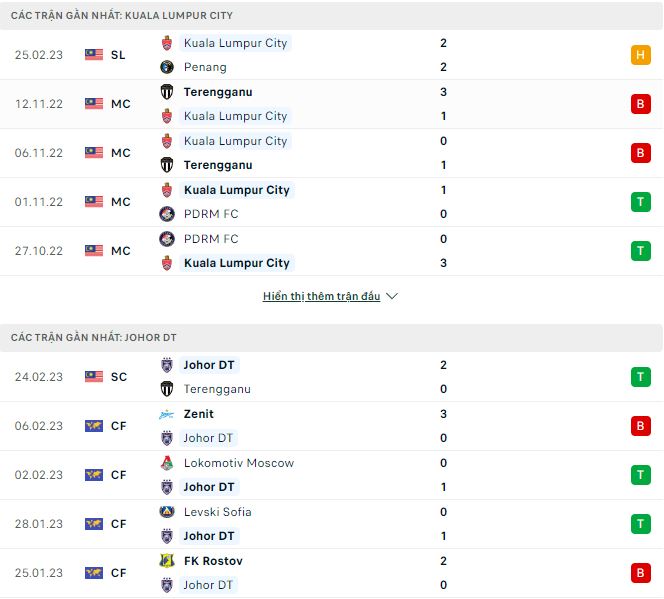Open the Hiển thị thêm trận đấu link

pyautogui.click(x=321, y=297)
